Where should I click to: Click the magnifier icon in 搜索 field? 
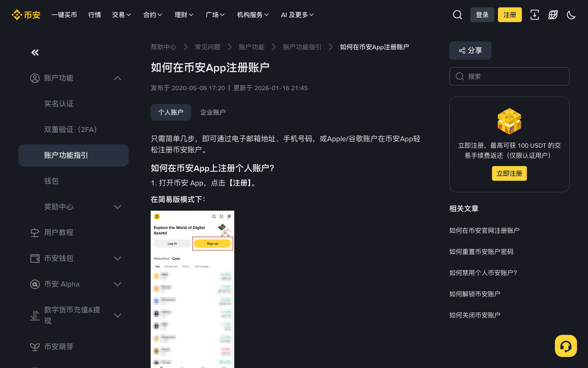(460, 76)
